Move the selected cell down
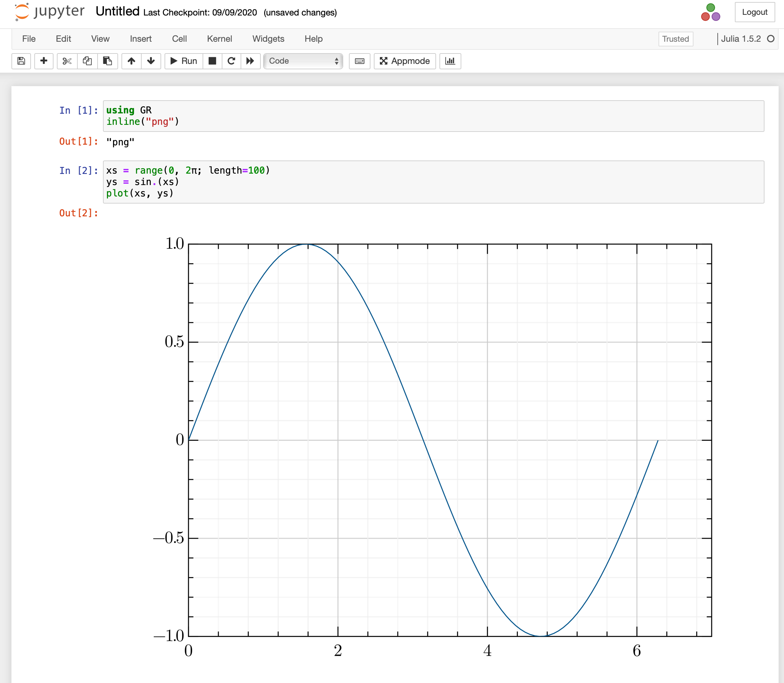 (x=151, y=61)
